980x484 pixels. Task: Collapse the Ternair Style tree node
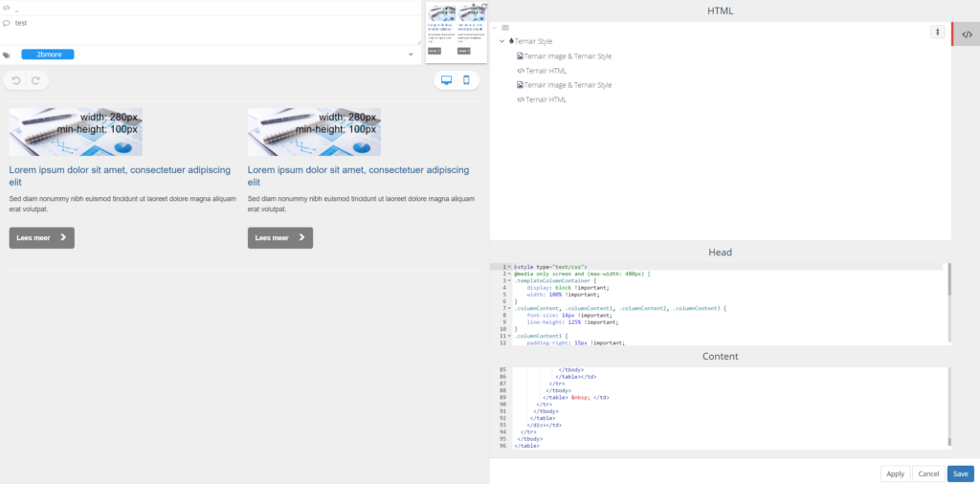[x=501, y=41]
